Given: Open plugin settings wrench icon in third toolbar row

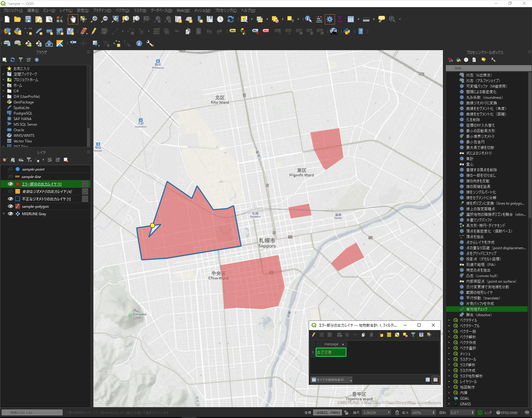Looking at the screenshot, I should click(x=150, y=43).
